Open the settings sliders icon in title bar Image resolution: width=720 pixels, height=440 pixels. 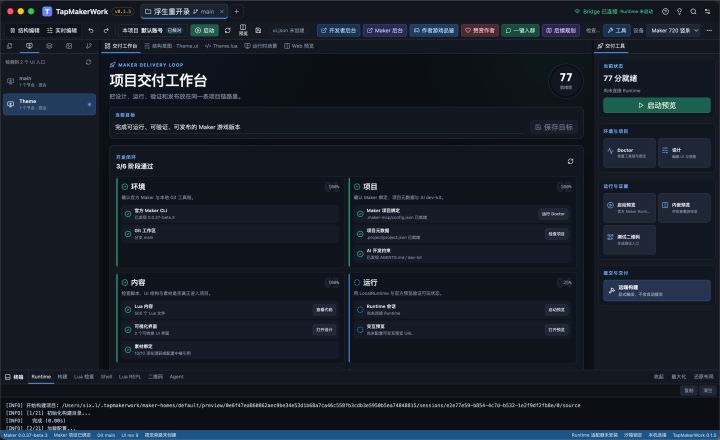click(x=707, y=11)
